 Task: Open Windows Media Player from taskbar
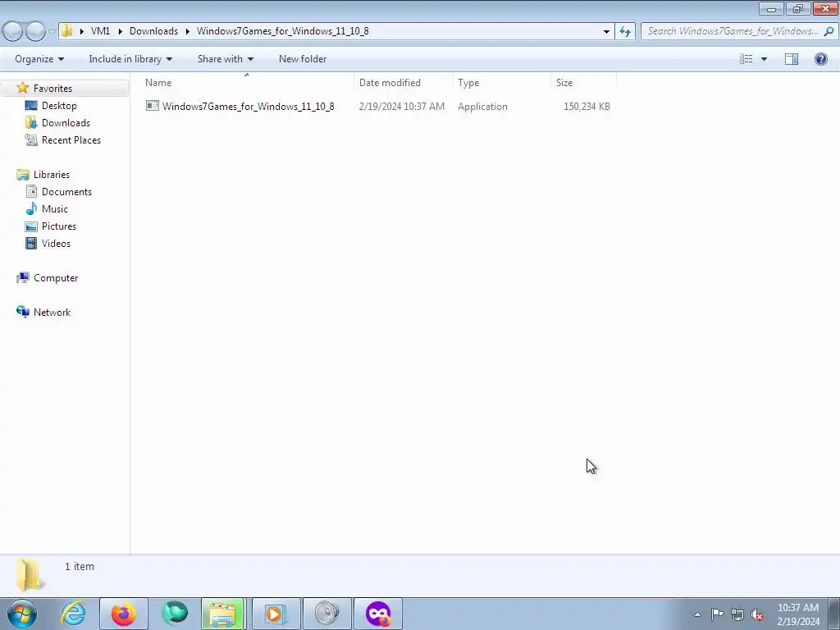[x=276, y=614]
